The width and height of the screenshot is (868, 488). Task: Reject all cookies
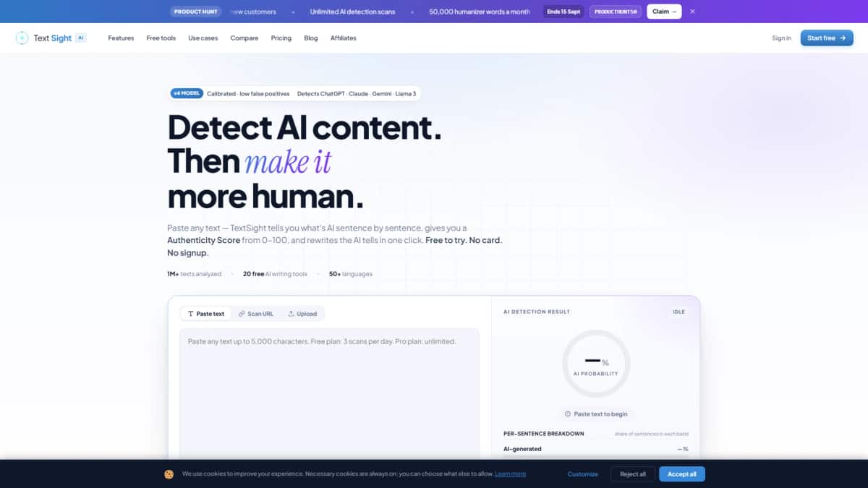coord(633,474)
